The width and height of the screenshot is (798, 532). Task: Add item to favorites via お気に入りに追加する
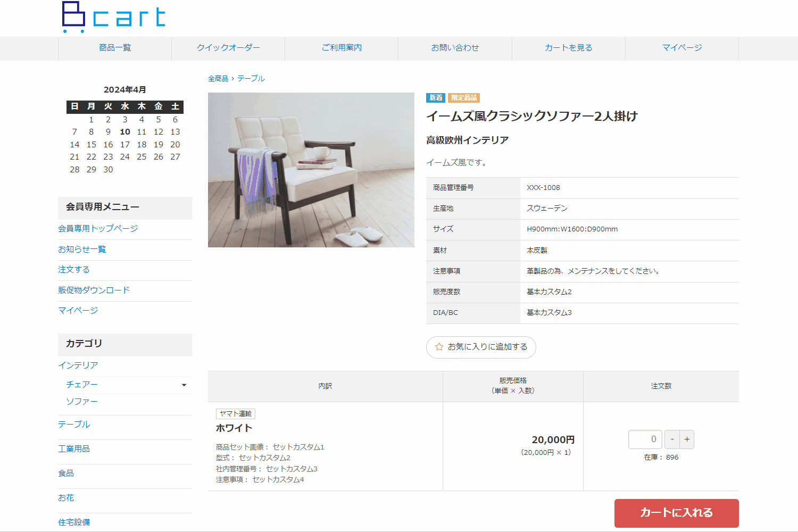[480, 347]
